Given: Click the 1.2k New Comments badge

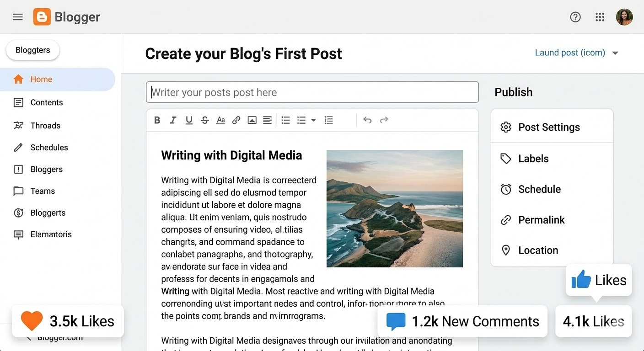Looking at the screenshot, I should tap(462, 321).
